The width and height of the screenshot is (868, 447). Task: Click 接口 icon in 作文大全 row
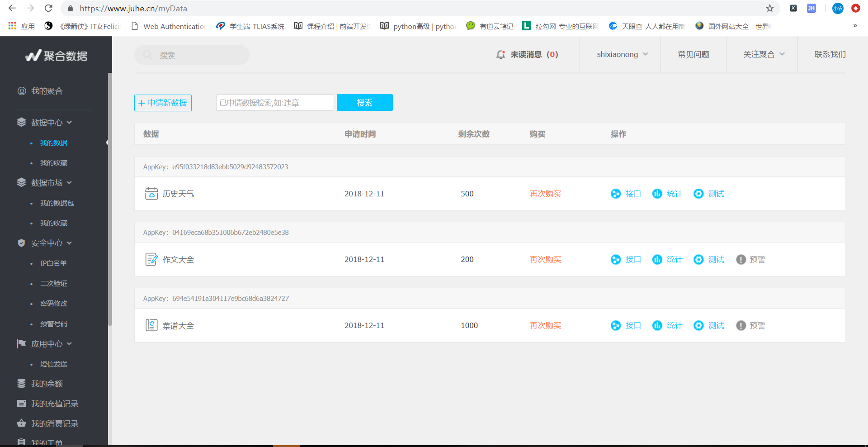(x=616, y=259)
